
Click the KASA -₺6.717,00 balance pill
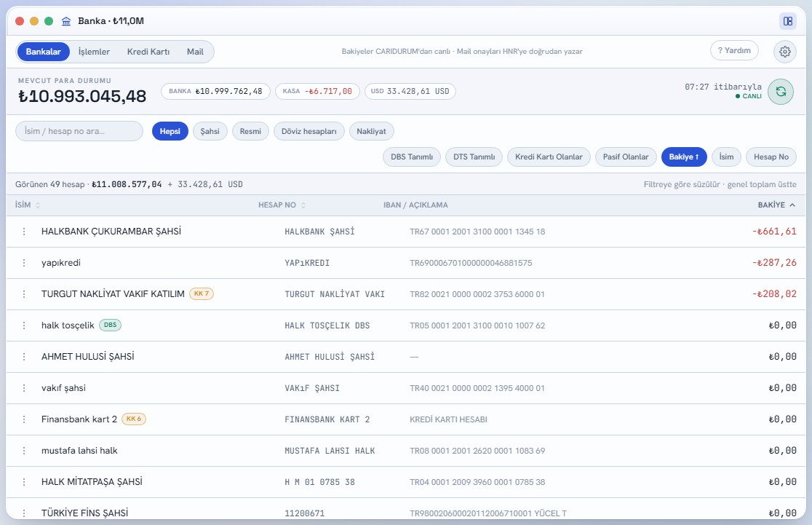point(317,91)
